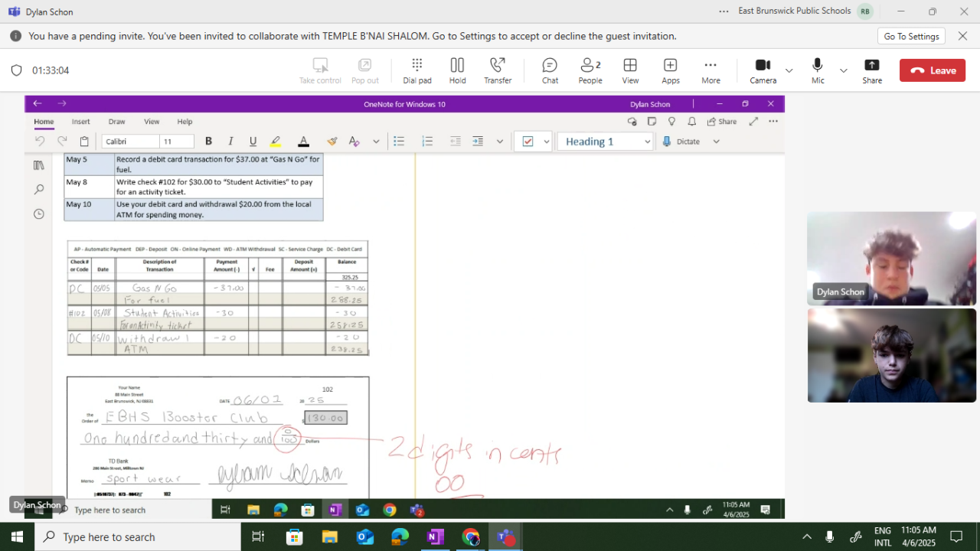Viewport: 980px width, 551px height.
Task: Click the Share screen icon
Action: coord(872,70)
